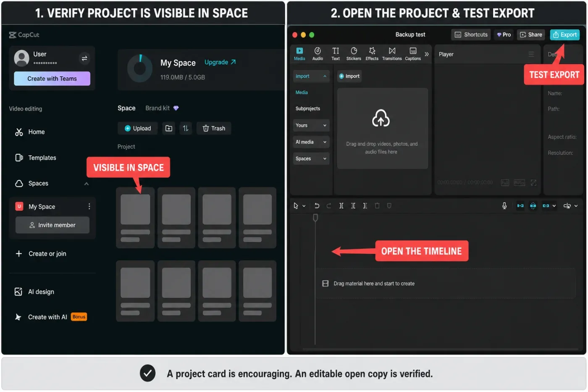Open the Audio tool tab
The width and height of the screenshot is (588, 392).
[x=318, y=54]
